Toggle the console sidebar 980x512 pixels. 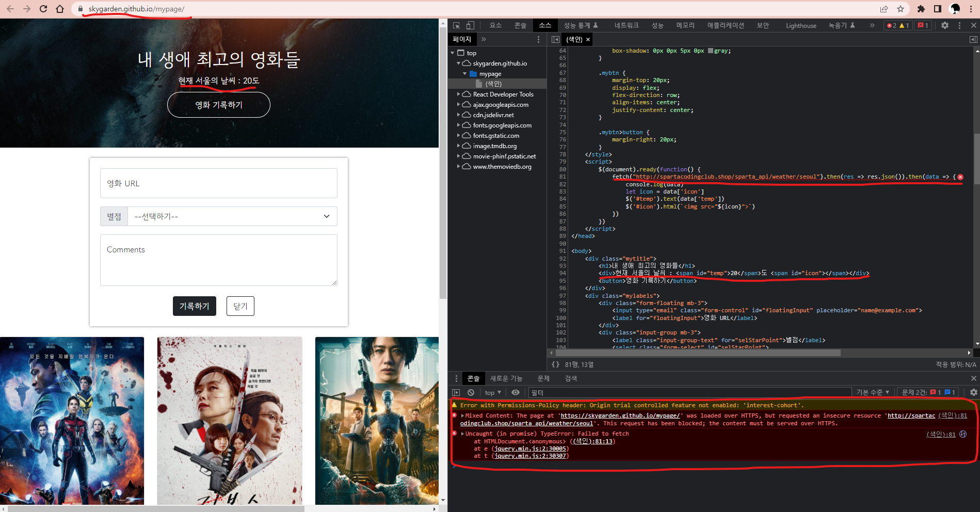(x=456, y=392)
